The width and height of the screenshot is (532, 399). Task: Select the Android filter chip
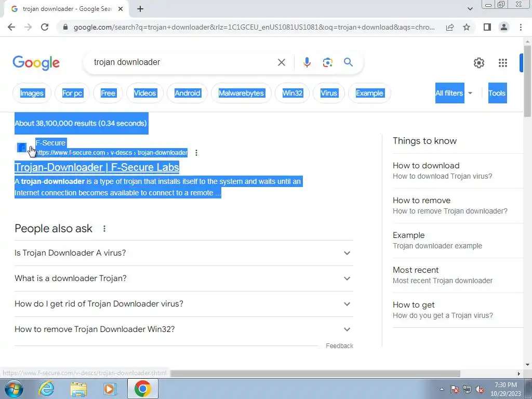pos(187,94)
